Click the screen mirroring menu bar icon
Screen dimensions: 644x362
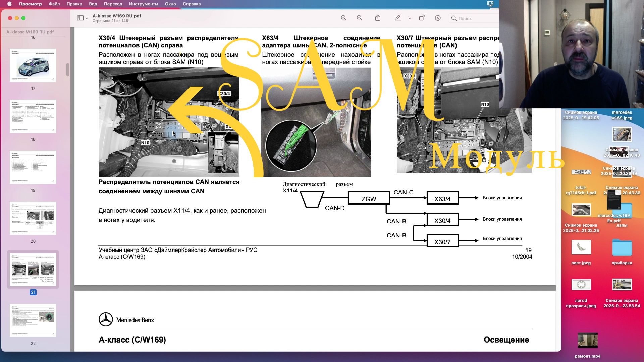(x=490, y=4)
